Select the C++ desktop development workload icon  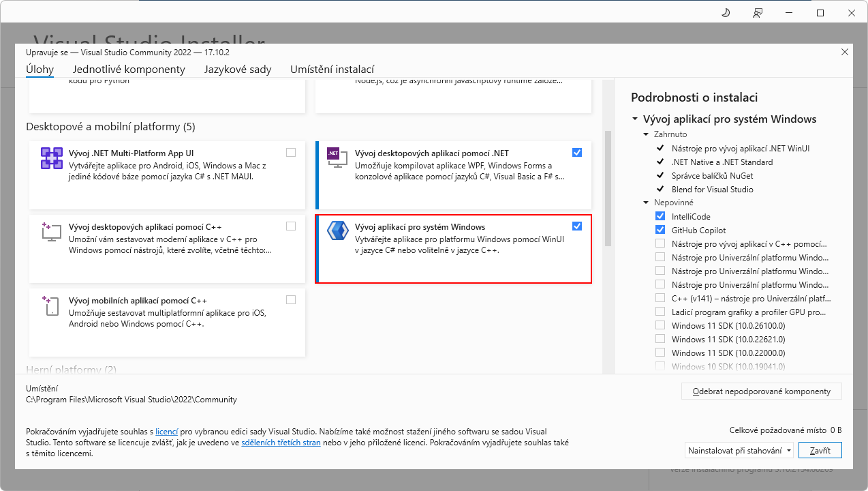(51, 231)
